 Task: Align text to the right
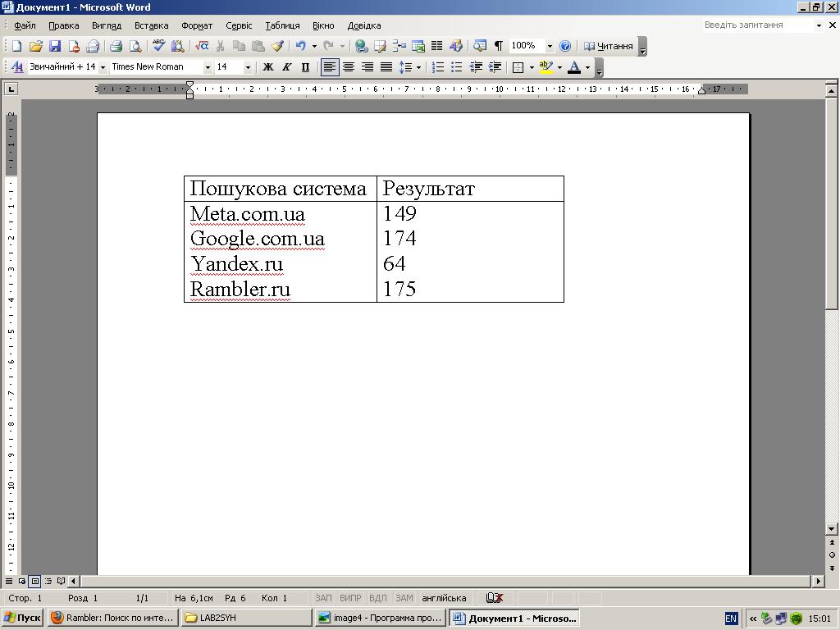coord(367,67)
